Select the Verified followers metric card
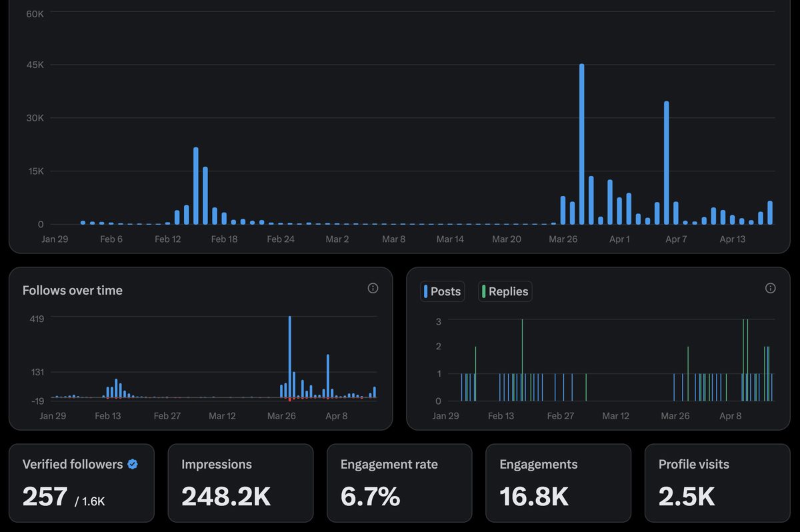Viewport: 800px width, 532px height. click(81, 483)
